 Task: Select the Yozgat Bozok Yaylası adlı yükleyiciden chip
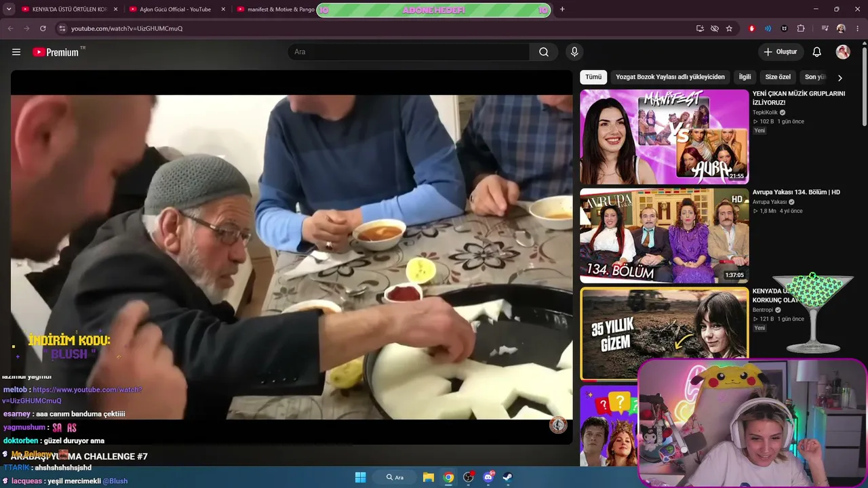pyautogui.click(x=670, y=77)
